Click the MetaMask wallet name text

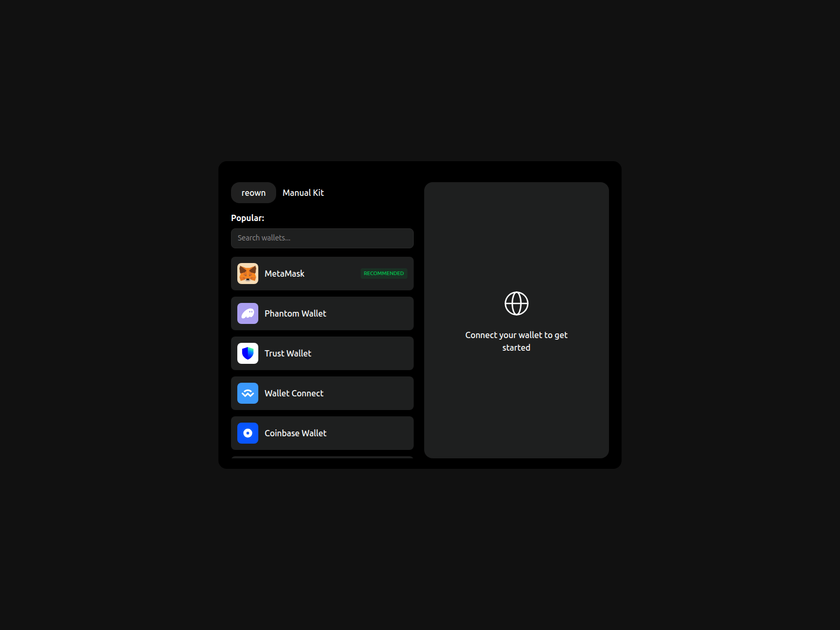pos(284,273)
